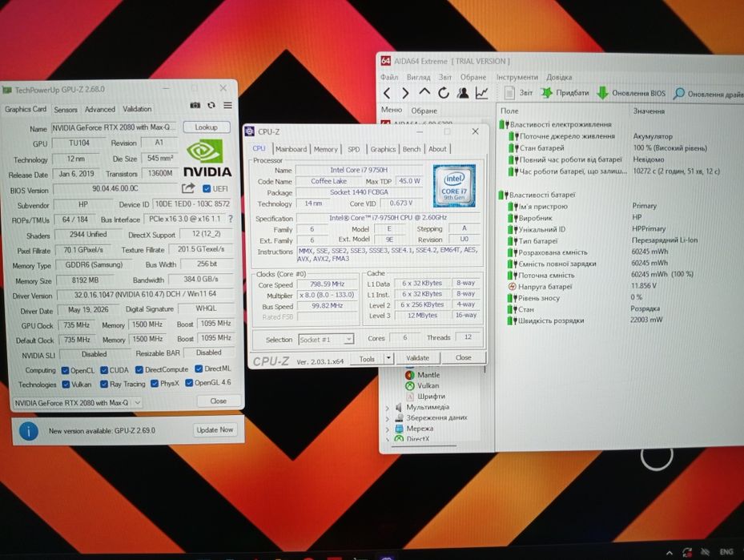
Task: Toggle PhysX checkbox
Action: point(155,384)
